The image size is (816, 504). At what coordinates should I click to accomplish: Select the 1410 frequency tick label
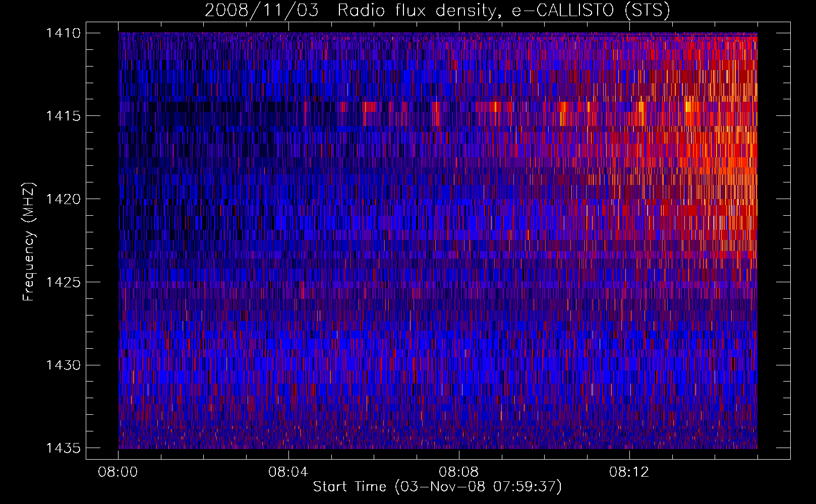pyautogui.click(x=63, y=33)
